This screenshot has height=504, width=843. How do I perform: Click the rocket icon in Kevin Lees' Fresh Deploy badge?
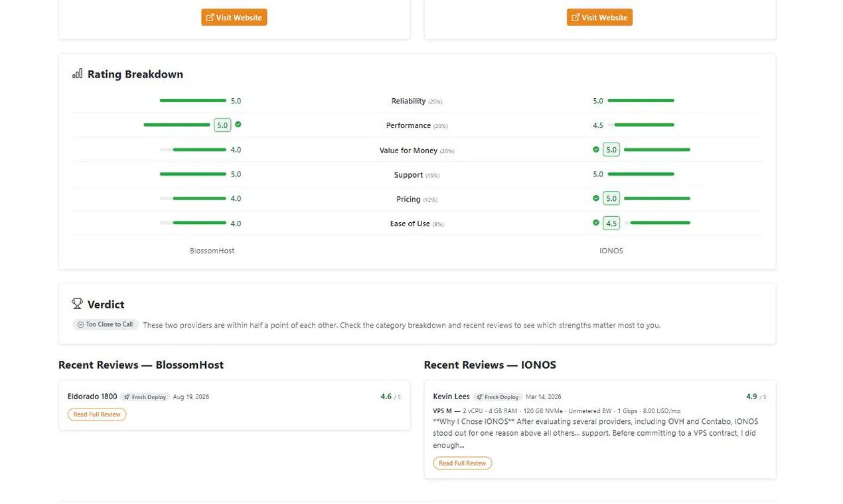pyautogui.click(x=479, y=397)
